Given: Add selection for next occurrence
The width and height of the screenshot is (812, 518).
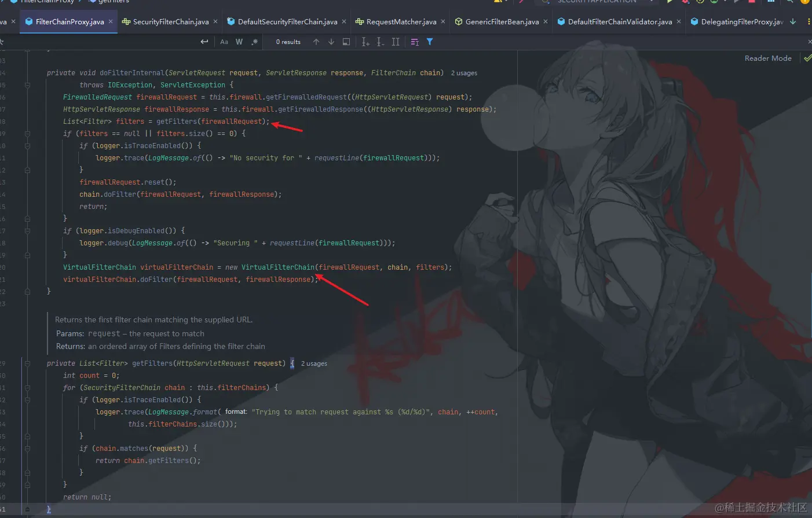Looking at the screenshot, I should tap(365, 42).
